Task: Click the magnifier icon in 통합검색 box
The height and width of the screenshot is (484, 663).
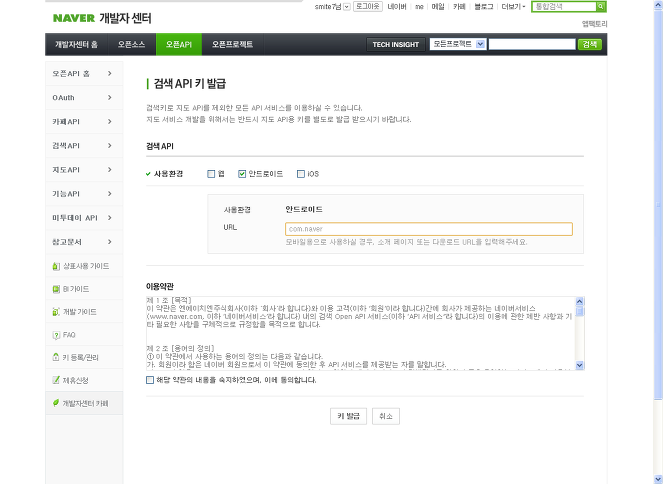Action: [x=601, y=6]
